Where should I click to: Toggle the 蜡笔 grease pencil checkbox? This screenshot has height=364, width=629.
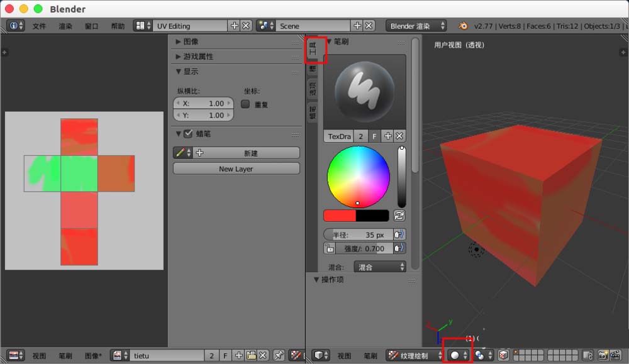point(187,133)
